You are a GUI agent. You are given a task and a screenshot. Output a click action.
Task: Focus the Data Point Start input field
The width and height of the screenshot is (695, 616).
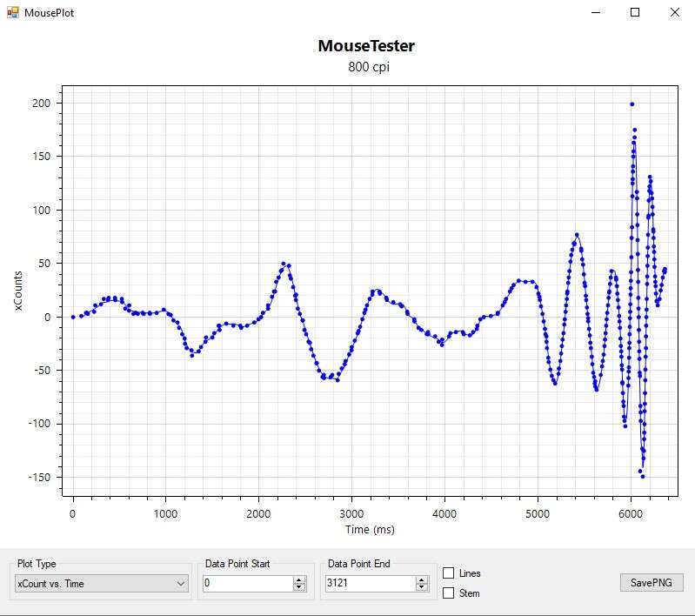pyautogui.click(x=247, y=584)
